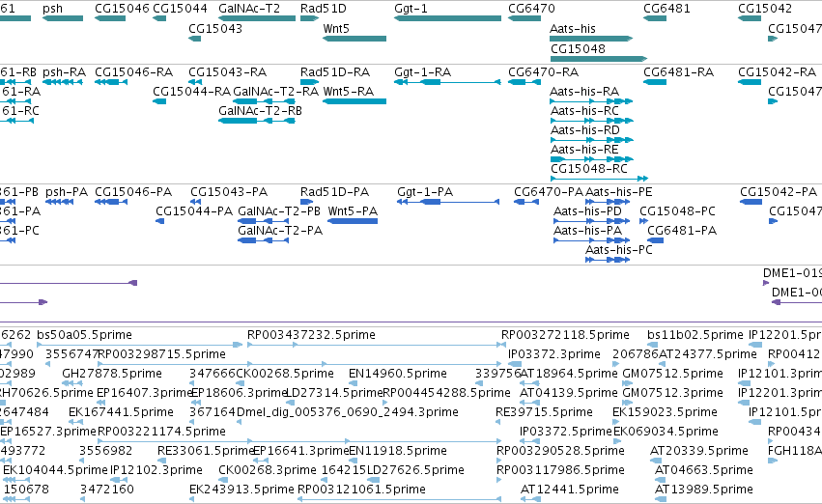Select the psh gene label
This screenshot has width=822, height=504.
pos(52,9)
